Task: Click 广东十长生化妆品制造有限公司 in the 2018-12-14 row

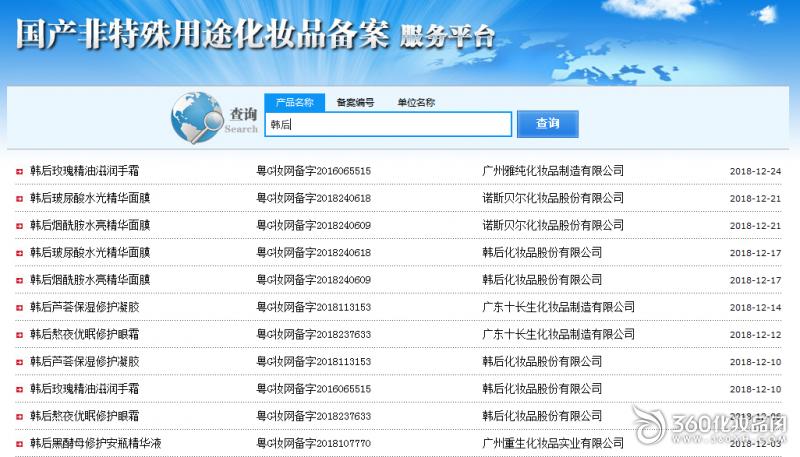Action: tap(559, 307)
